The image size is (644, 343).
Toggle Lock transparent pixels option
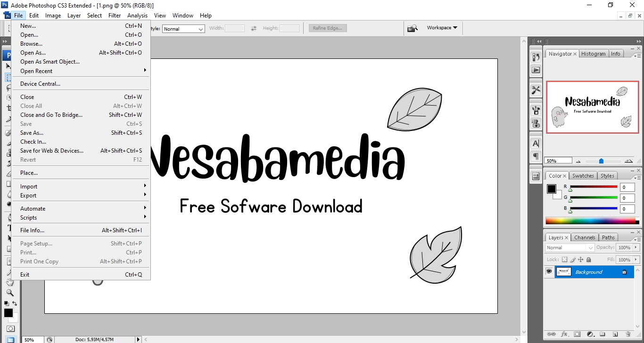pyautogui.click(x=564, y=260)
